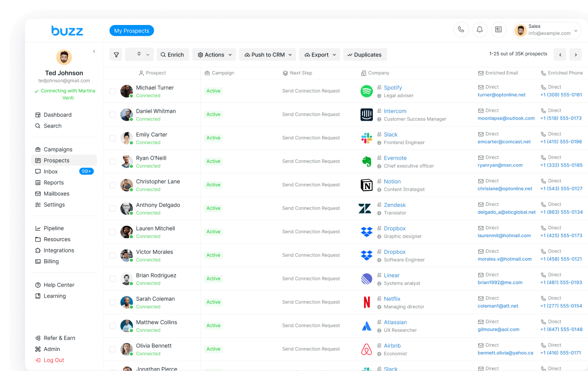Click the news feed icon in header
Viewport: 588px width, 371px height.
pyautogui.click(x=498, y=29)
